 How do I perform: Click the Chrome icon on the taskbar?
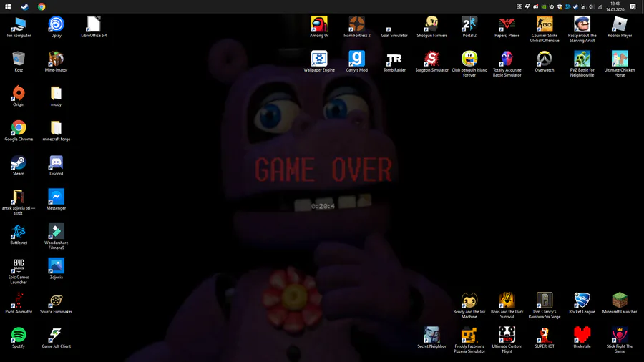[x=42, y=6]
